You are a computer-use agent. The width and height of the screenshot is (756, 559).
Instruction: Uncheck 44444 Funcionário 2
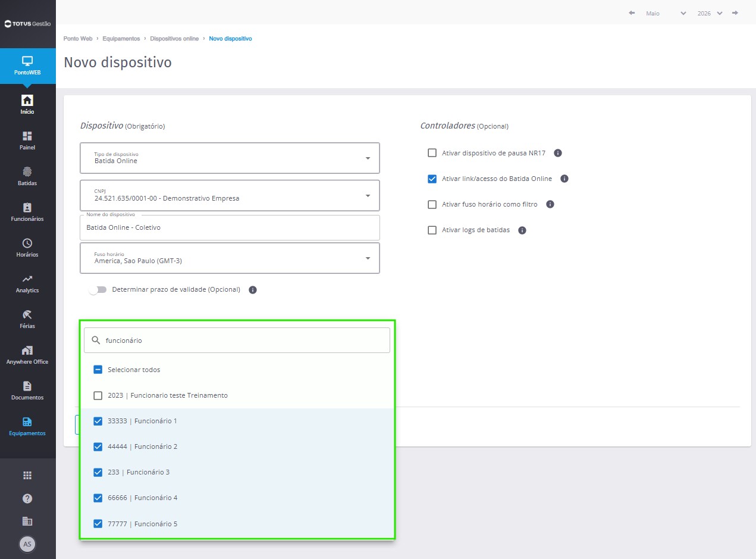(98, 446)
